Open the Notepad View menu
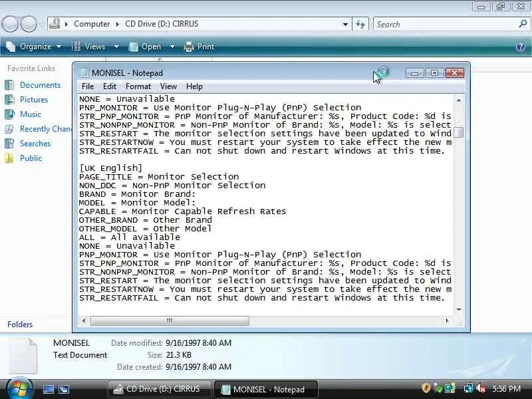The width and height of the screenshot is (532, 399). [x=168, y=86]
